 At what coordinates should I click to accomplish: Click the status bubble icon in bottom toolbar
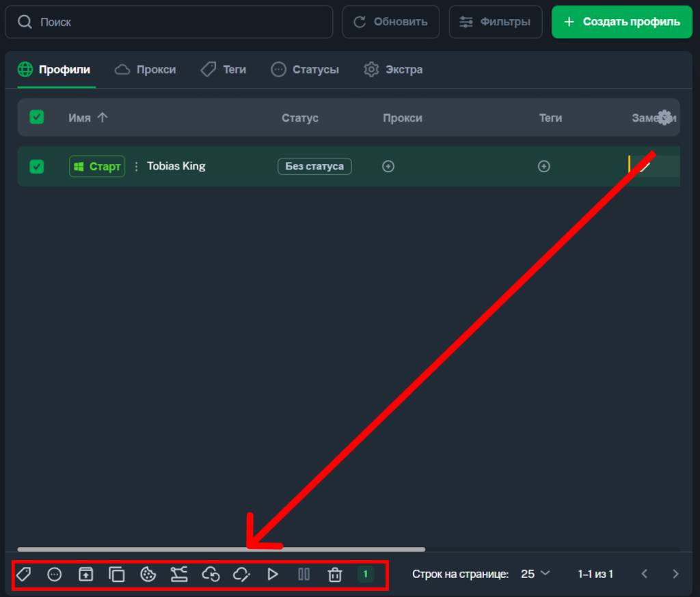click(x=55, y=574)
